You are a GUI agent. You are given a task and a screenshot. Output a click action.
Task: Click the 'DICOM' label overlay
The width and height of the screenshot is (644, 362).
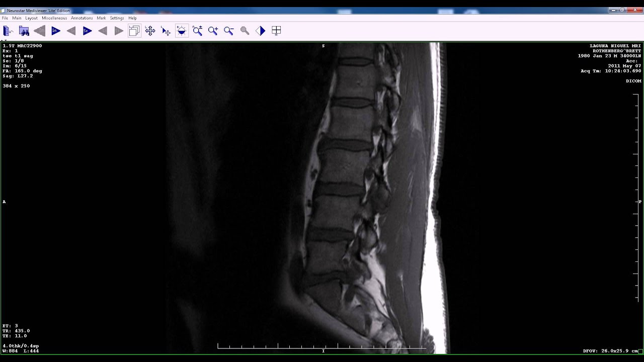point(633,81)
